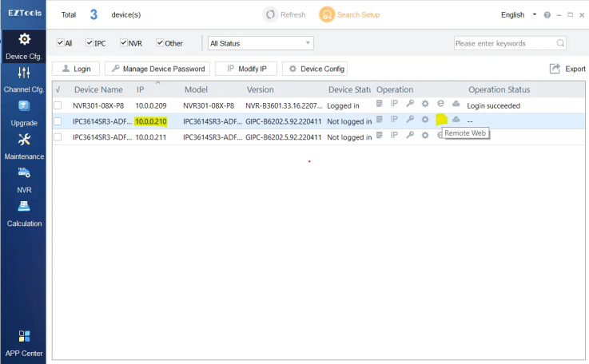Open the APP Center
Viewport: 589px width, 364px height.
23,342
